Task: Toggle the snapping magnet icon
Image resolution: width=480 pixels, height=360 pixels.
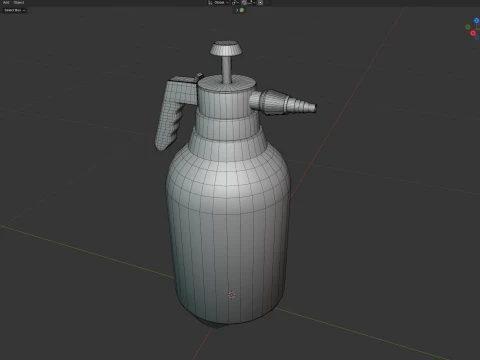Action: [x=244, y=2]
